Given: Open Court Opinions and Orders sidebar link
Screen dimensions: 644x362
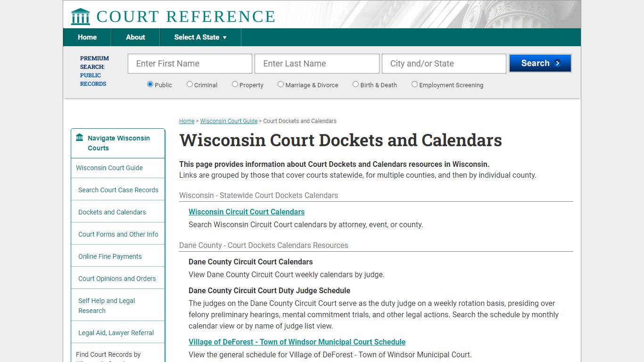Looking at the screenshot, I should (117, 279).
